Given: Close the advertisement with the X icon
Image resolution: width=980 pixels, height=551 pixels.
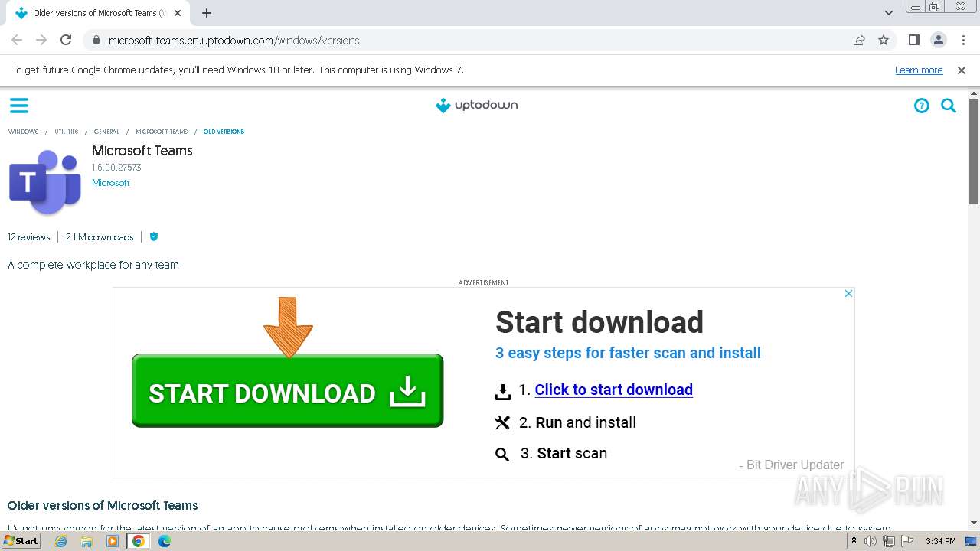Looking at the screenshot, I should click(x=848, y=293).
